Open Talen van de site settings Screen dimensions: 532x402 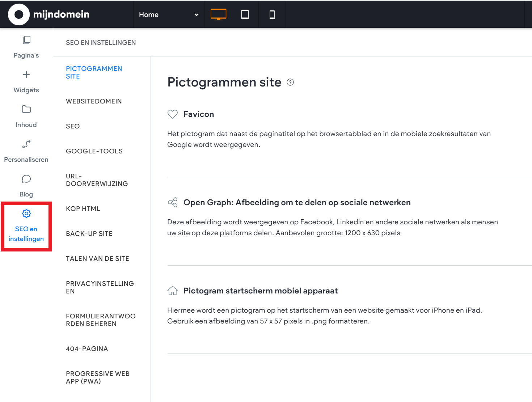pyautogui.click(x=97, y=259)
